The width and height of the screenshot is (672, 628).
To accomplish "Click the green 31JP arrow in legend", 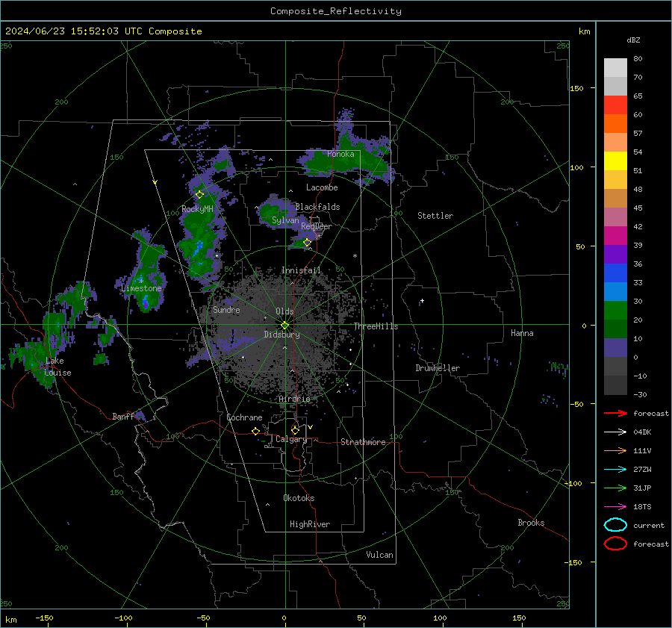I will [615, 488].
